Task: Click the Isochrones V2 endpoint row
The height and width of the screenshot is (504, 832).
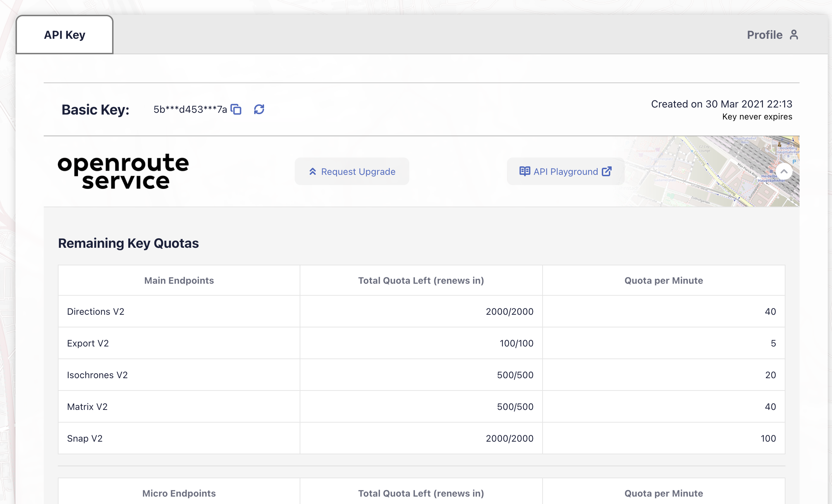Action: tap(422, 375)
